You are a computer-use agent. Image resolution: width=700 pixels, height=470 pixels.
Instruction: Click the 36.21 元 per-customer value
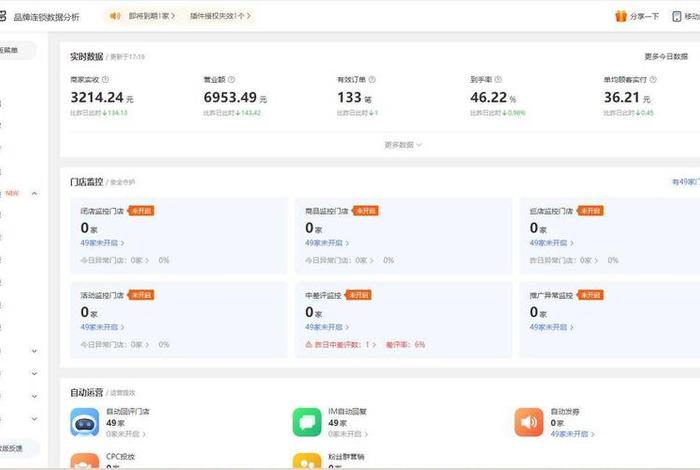[x=627, y=97]
